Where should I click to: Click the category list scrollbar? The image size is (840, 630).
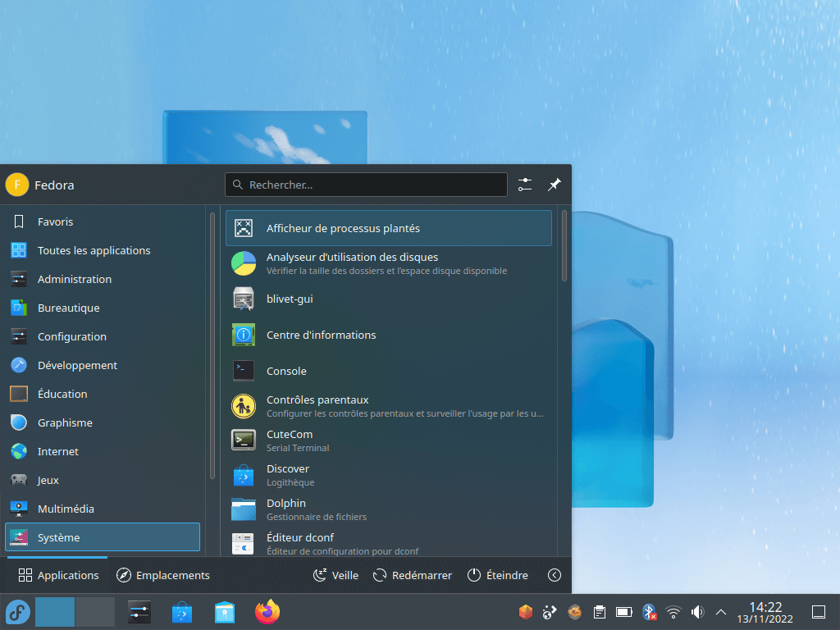[212, 345]
